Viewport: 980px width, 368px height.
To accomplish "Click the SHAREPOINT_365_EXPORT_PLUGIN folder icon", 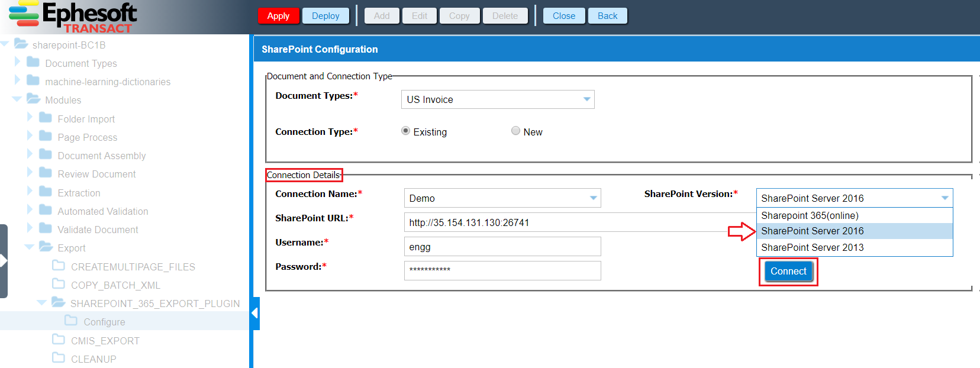I will (59, 302).
